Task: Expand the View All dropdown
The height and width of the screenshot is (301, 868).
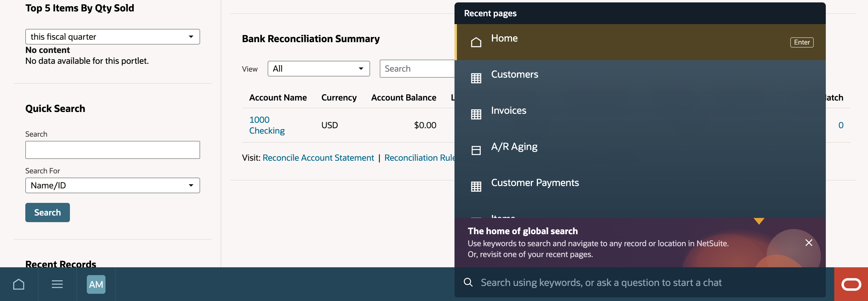Action: click(x=319, y=69)
